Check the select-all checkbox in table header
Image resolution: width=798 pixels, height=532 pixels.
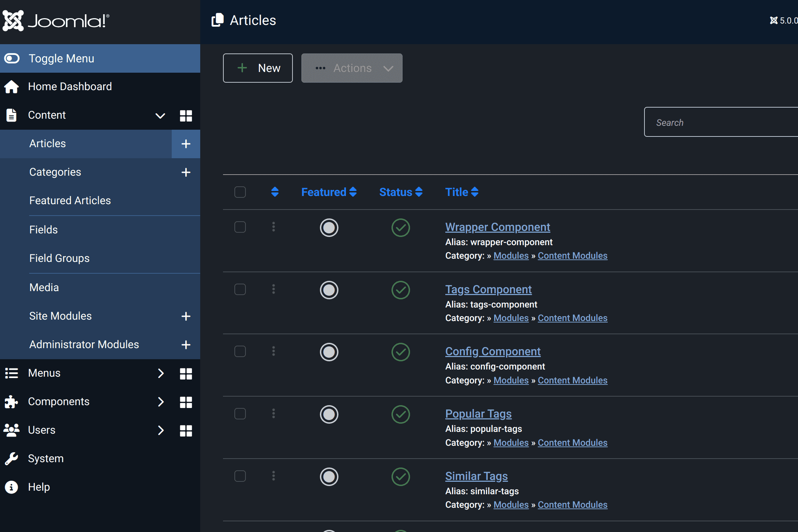240,192
